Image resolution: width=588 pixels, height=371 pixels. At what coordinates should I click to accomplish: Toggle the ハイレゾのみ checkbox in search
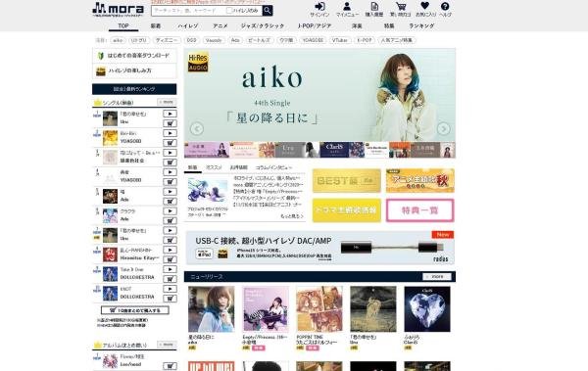pos(229,11)
